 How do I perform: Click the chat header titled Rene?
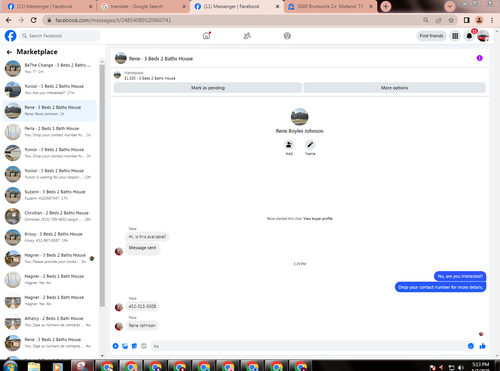click(x=161, y=59)
